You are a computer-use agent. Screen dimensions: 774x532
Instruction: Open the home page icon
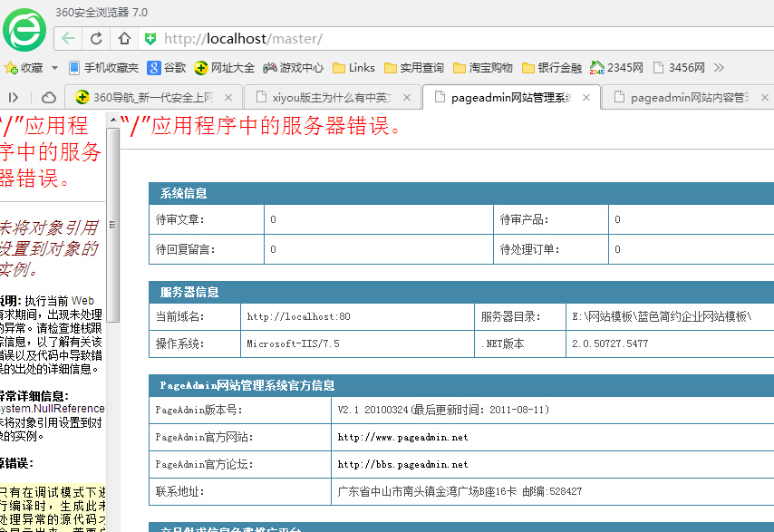(x=124, y=39)
